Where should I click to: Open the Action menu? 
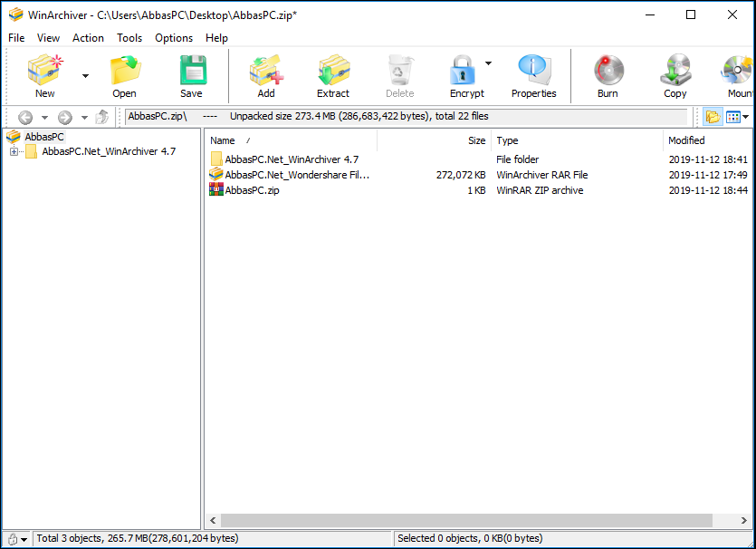coord(88,38)
